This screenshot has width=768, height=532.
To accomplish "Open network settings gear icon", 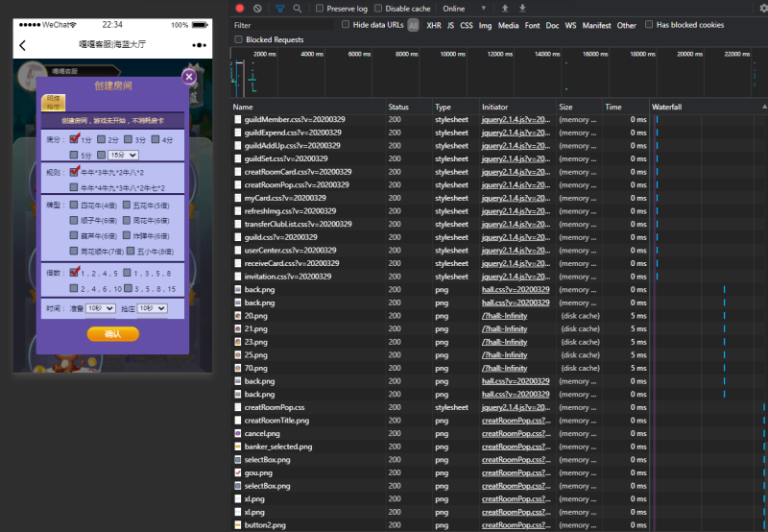I will point(763,9).
